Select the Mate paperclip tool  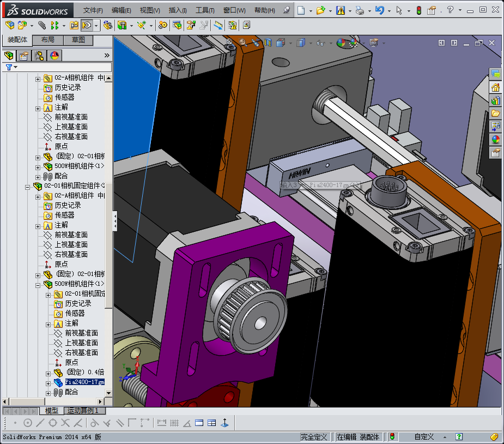pos(42,25)
